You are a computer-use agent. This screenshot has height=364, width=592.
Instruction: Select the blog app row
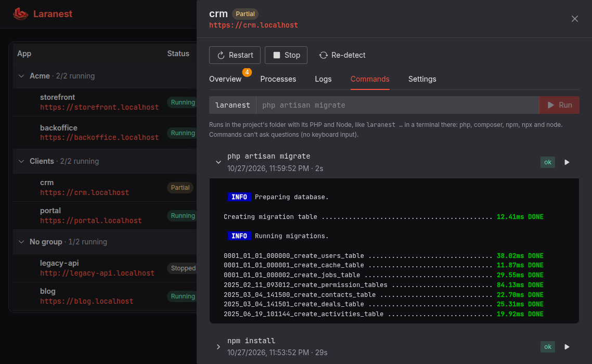[105, 296]
